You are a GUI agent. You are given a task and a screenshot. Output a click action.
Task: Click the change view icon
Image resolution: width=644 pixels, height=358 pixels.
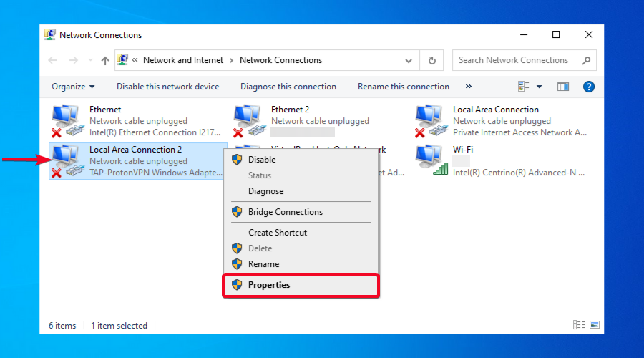pyautogui.click(x=523, y=87)
